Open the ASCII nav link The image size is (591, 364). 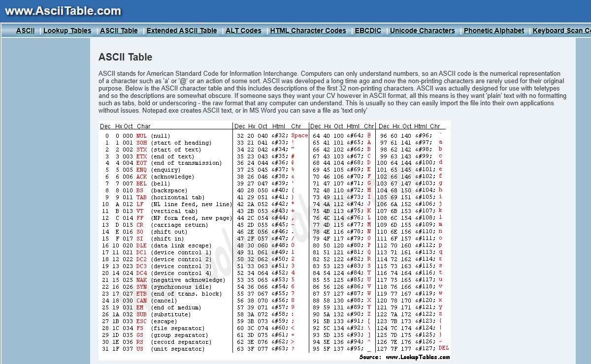pyautogui.click(x=26, y=30)
